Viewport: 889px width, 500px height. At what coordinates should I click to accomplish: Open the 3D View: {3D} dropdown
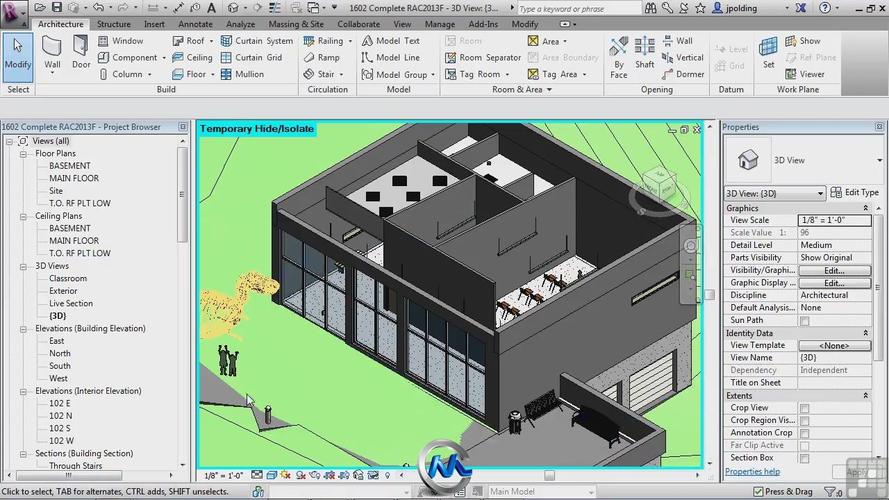[774, 193]
